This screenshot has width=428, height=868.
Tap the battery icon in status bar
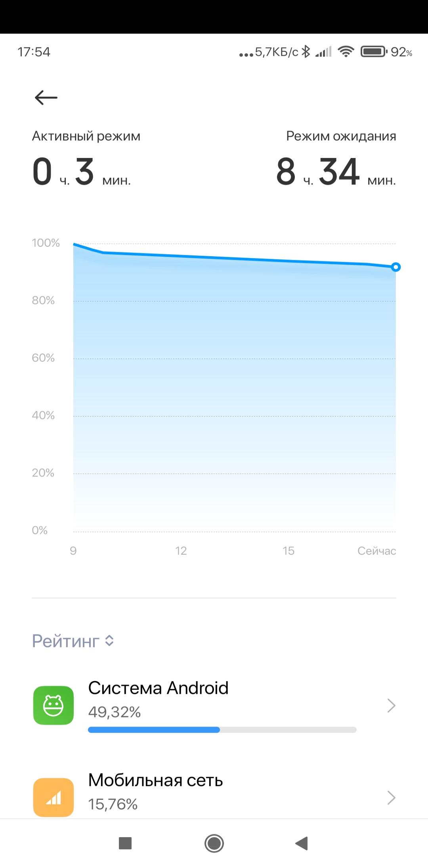(x=373, y=51)
